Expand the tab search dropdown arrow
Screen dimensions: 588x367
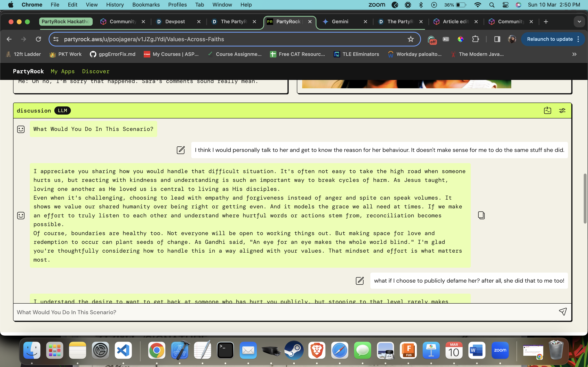click(579, 22)
